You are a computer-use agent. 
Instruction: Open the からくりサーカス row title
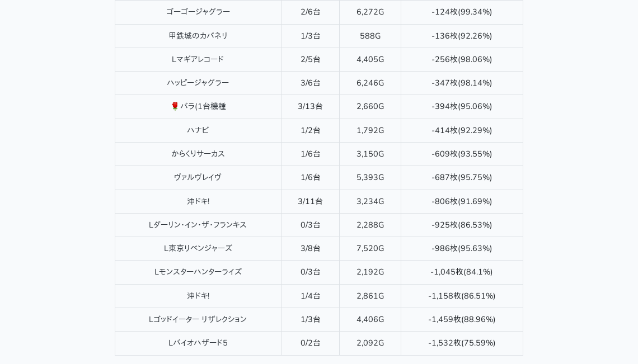coord(198,154)
